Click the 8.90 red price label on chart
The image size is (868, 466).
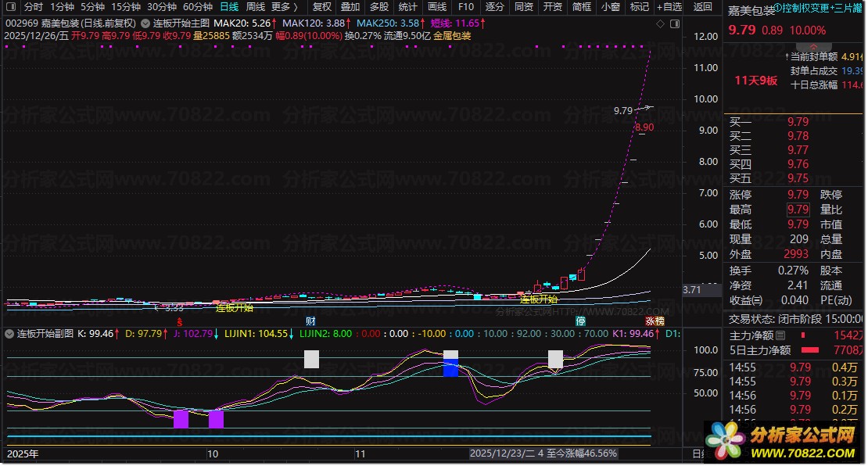click(644, 127)
